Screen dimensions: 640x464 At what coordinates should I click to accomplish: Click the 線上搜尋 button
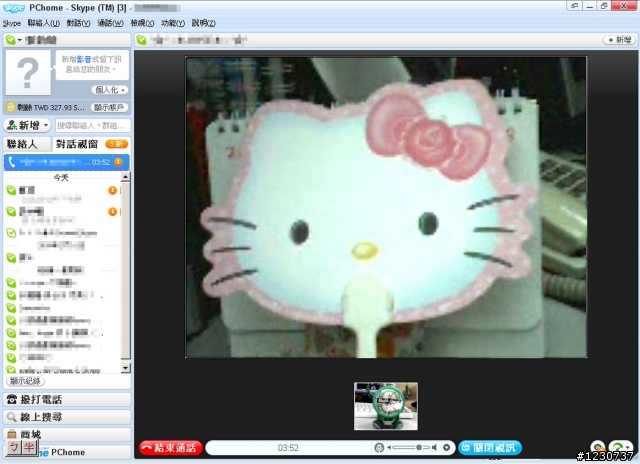click(67, 417)
